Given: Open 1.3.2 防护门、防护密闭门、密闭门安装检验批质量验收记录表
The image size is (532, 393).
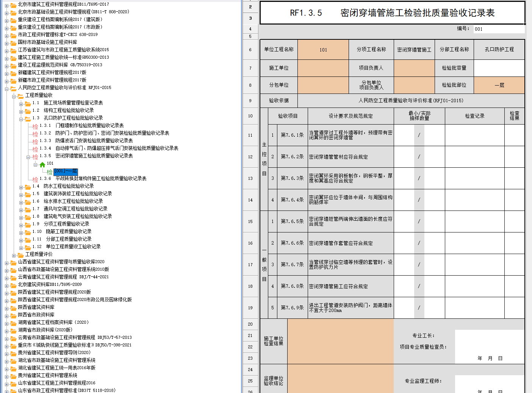Looking at the screenshot, I should pos(104,133).
